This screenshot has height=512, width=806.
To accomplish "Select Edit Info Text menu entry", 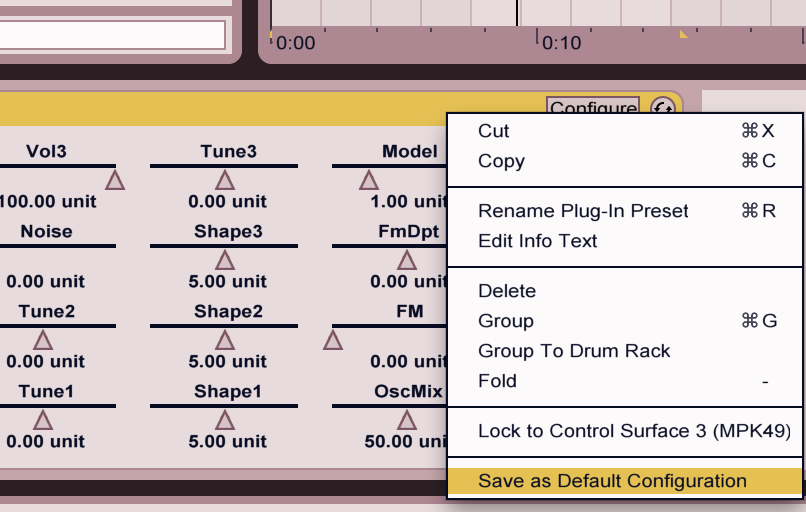I will tap(537, 241).
